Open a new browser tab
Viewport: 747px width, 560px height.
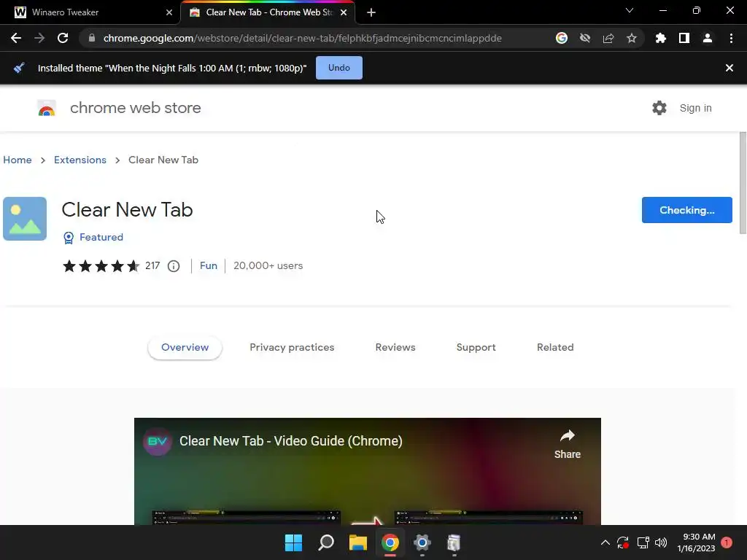pyautogui.click(x=371, y=12)
